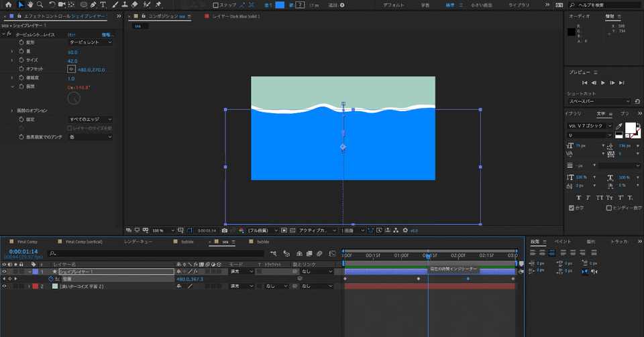Select the Pen tool
The height and width of the screenshot is (337, 644).
94,5
